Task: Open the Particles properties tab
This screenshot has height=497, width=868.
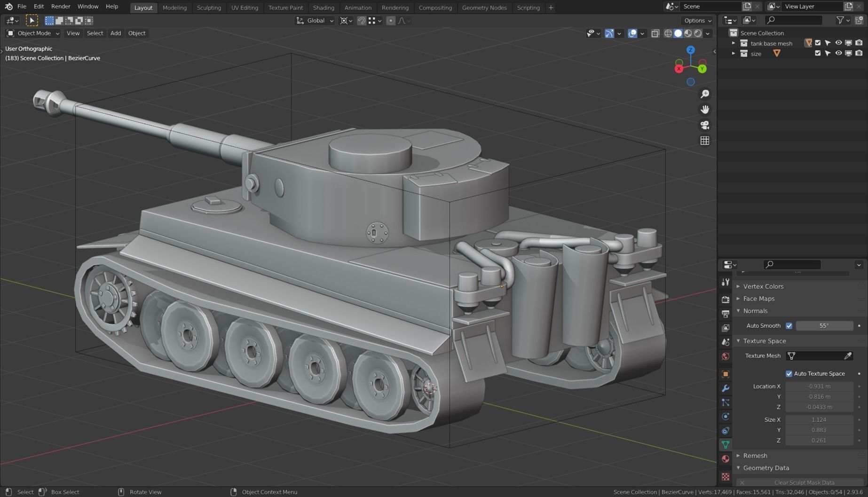Action: pyautogui.click(x=726, y=402)
